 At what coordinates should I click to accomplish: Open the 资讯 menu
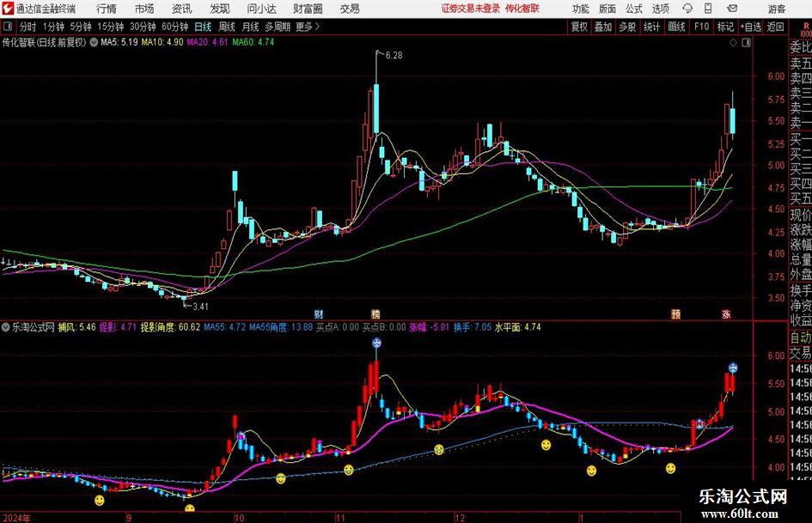pyautogui.click(x=182, y=9)
